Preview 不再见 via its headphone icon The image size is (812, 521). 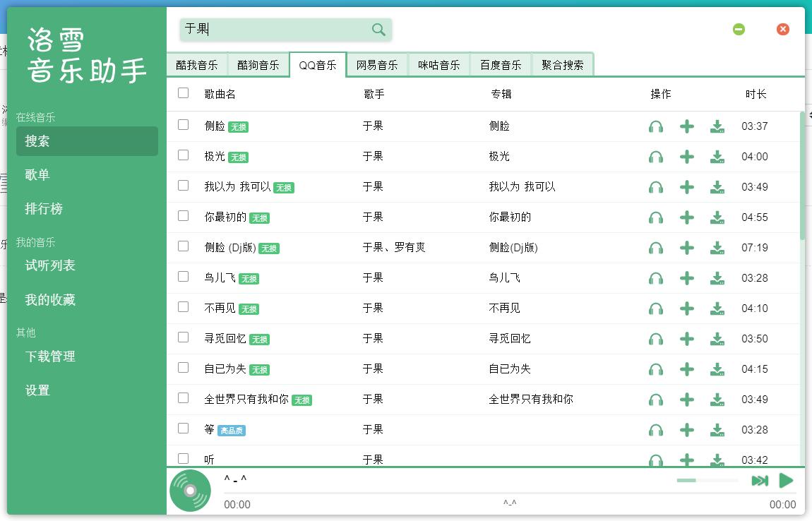[656, 309]
